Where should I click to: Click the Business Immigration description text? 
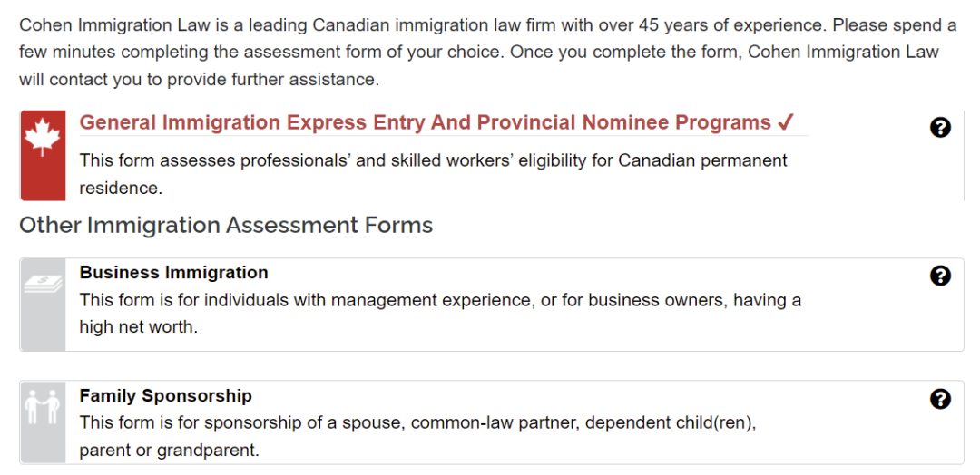[440, 314]
